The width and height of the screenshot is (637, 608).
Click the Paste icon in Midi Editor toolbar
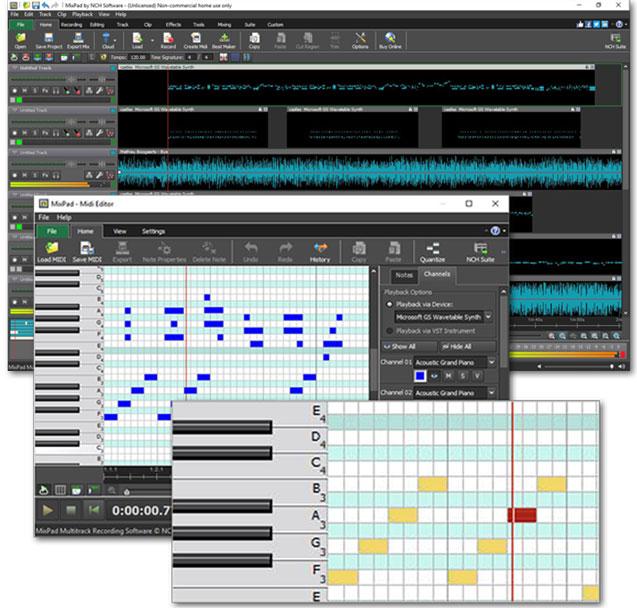393,252
